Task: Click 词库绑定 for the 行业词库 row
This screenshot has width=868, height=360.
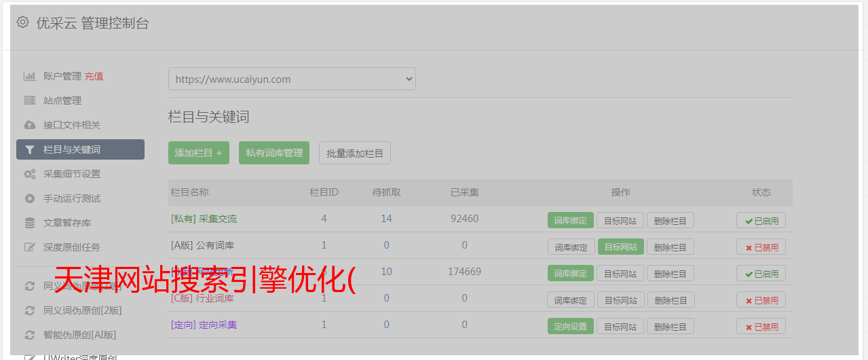Action: coord(571,300)
